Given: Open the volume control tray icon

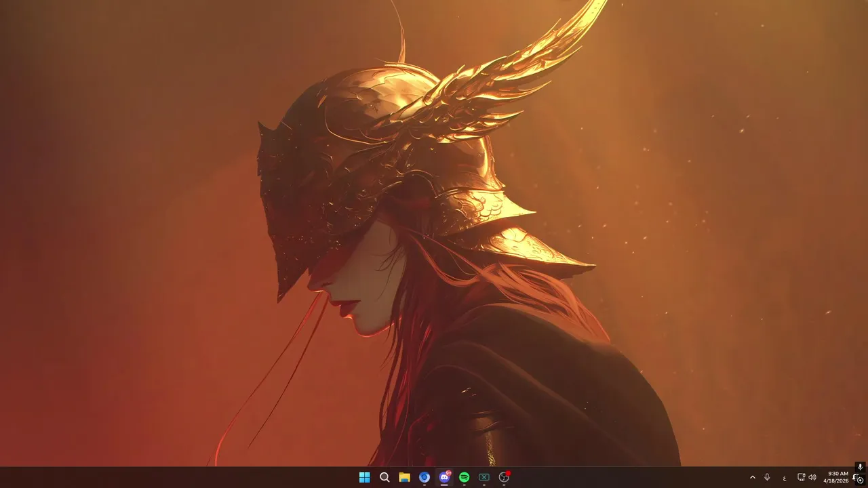Looking at the screenshot, I should 812,477.
